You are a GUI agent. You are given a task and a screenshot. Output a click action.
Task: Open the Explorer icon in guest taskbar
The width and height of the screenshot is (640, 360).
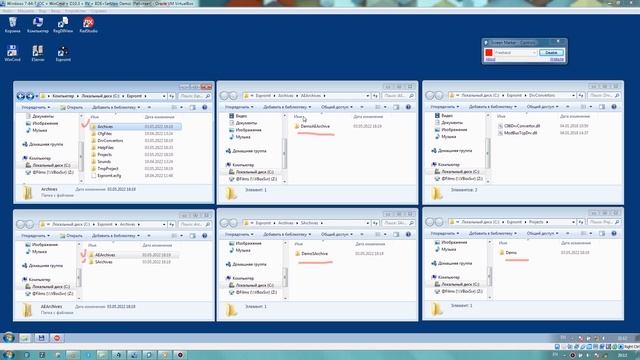(x=25, y=338)
